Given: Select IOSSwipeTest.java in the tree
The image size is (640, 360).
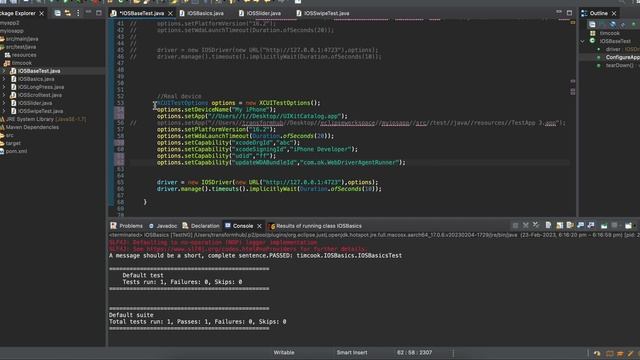Looking at the screenshot, I should coord(40,111).
